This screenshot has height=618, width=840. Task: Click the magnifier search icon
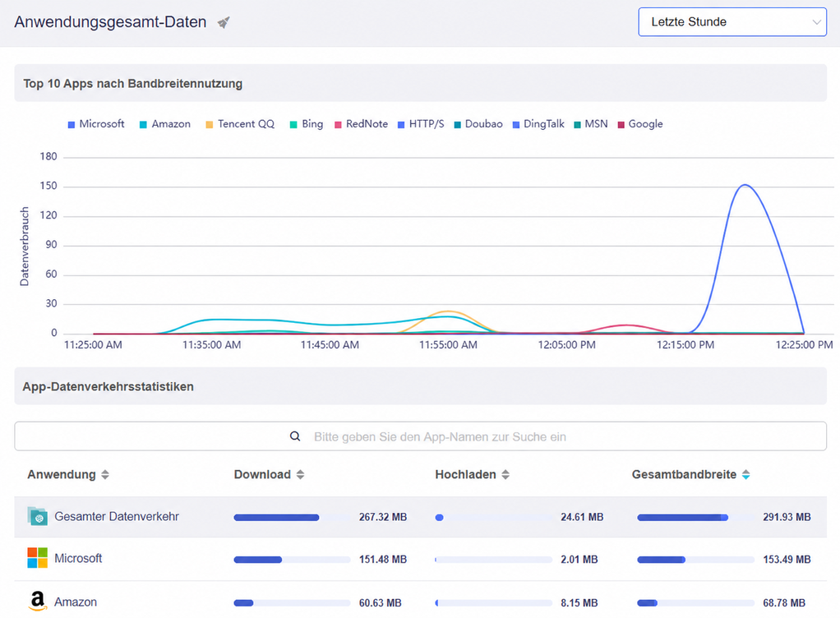tap(295, 436)
